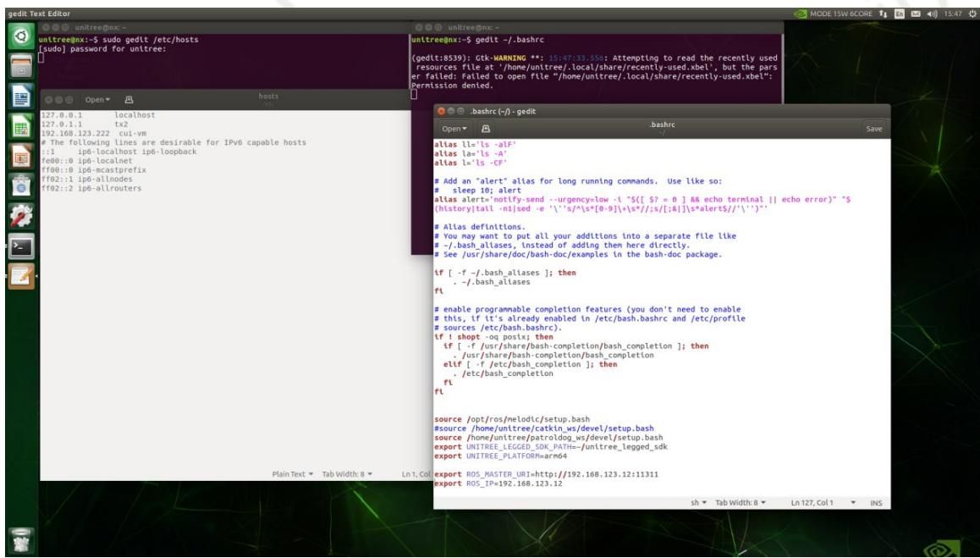Click the new document icon in .bashrc gedit
The height and width of the screenshot is (558, 980).
coord(486,129)
